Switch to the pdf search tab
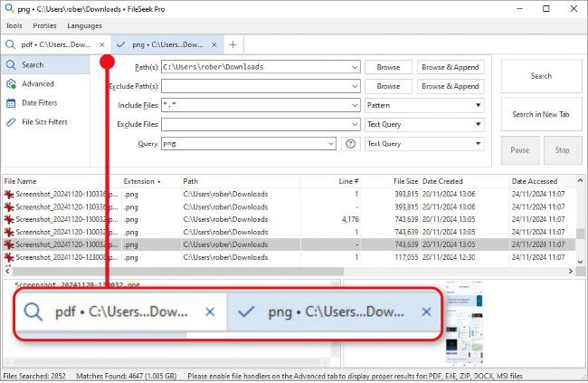Viewport: 588px width, 383px height. [x=54, y=44]
